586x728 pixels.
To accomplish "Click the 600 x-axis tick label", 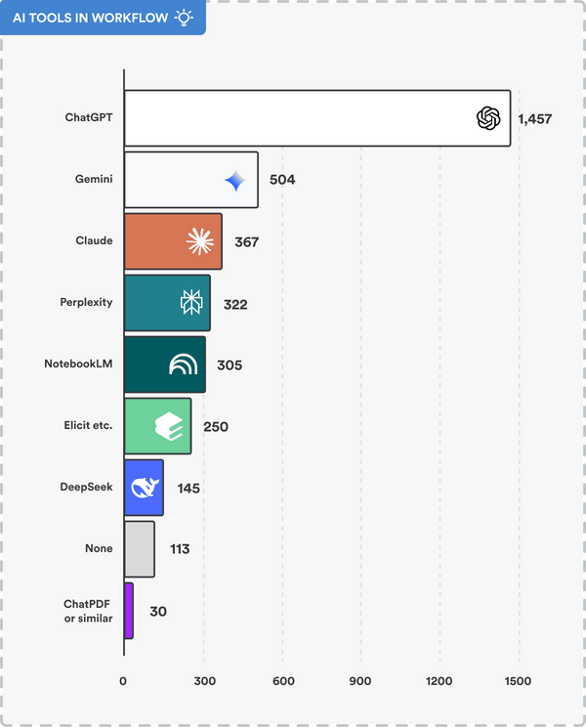I will pyautogui.click(x=283, y=681).
